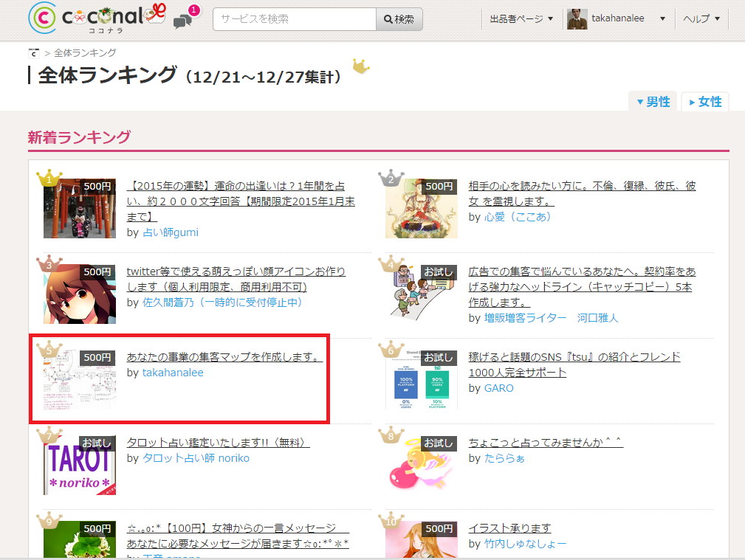The image size is (745, 560).
Task: Open イラスト承ります service link
Action: tap(509, 528)
